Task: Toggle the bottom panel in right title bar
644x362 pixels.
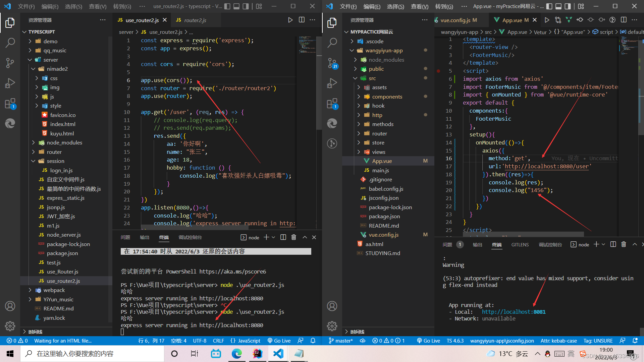Action: (558, 6)
